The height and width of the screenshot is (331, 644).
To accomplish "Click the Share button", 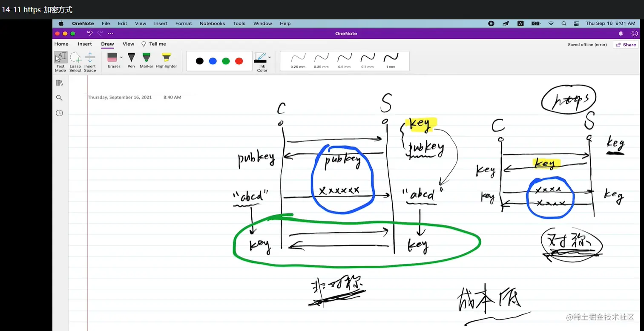I will 626,44.
